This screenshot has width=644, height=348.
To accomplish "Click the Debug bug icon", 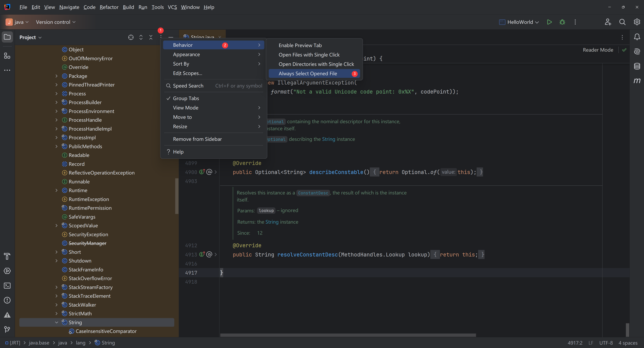I will tap(562, 22).
